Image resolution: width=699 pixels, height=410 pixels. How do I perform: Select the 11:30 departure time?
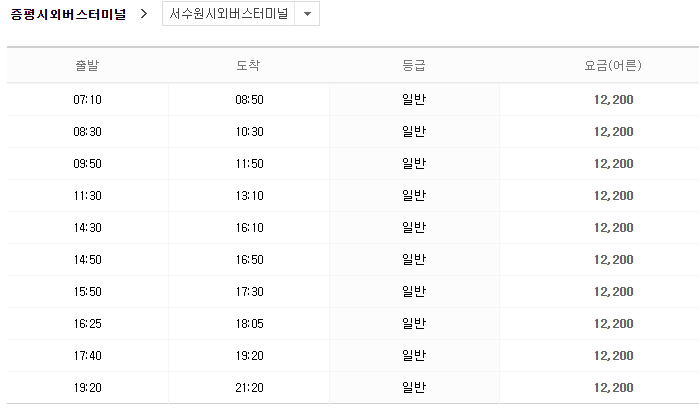pyautogui.click(x=87, y=196)
